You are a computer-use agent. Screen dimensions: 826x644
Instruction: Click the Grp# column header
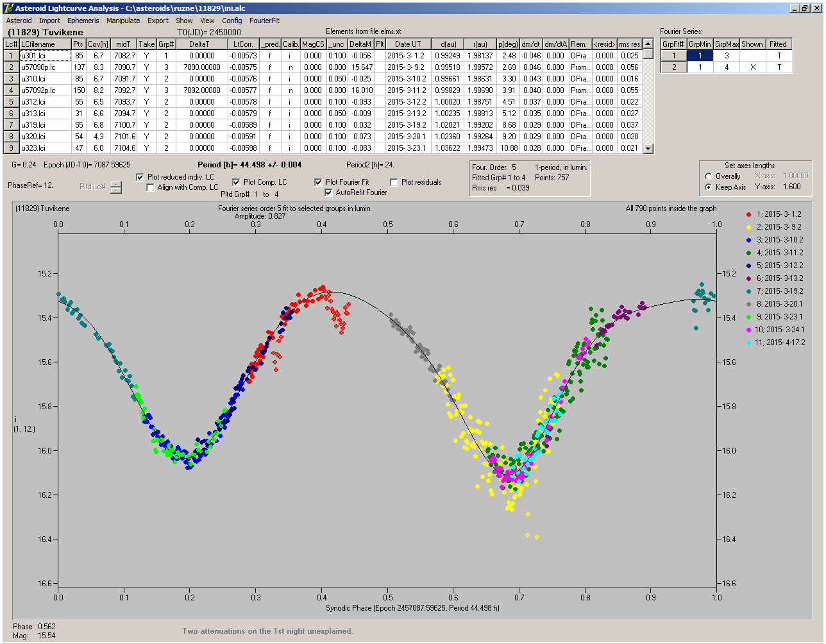[x=166, y=44]
